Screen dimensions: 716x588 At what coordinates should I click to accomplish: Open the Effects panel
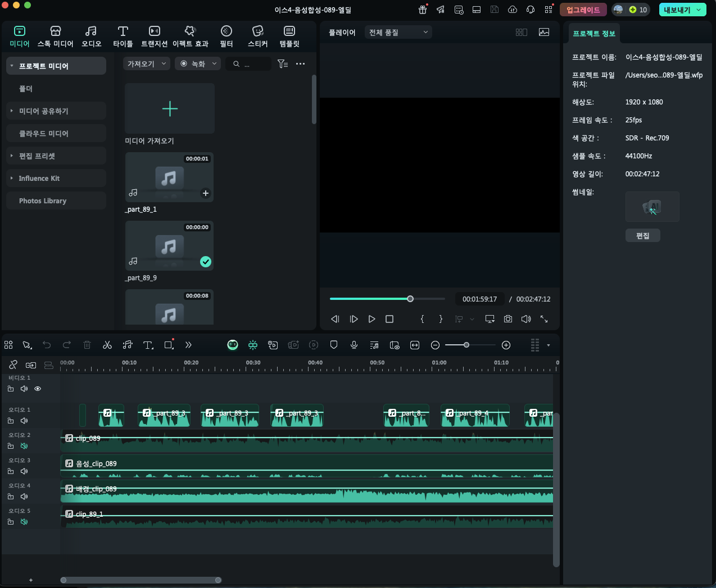pos(191,36)
